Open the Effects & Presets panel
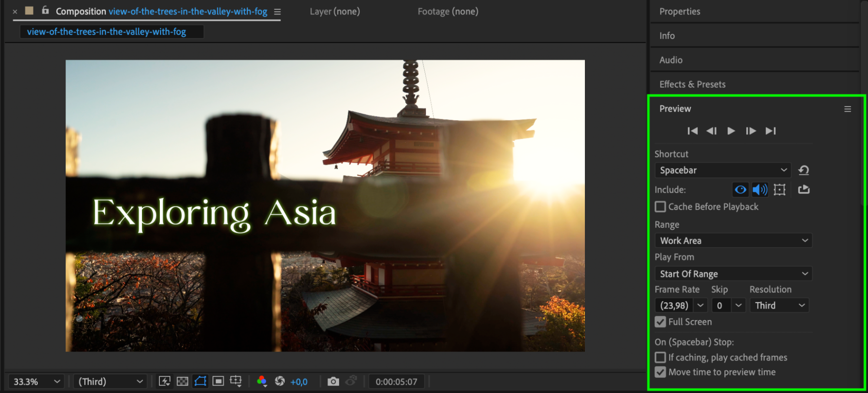Image resolution: width=868 pixels, height=393 pixels. 692,84
